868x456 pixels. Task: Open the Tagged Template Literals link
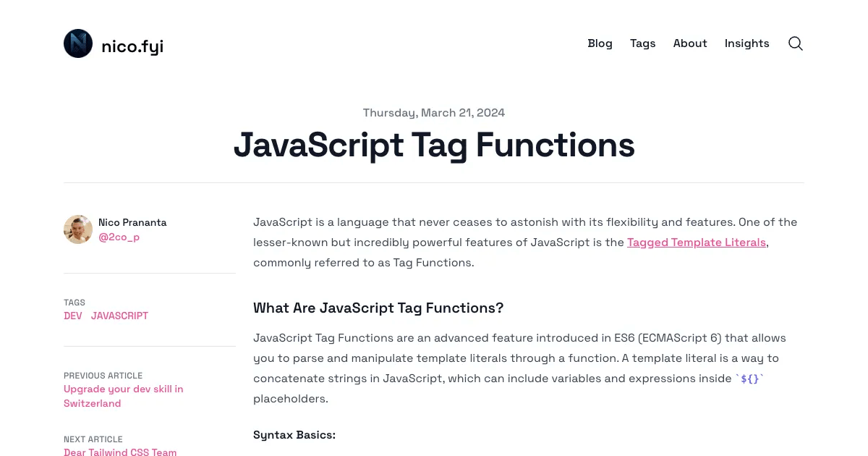697,242
